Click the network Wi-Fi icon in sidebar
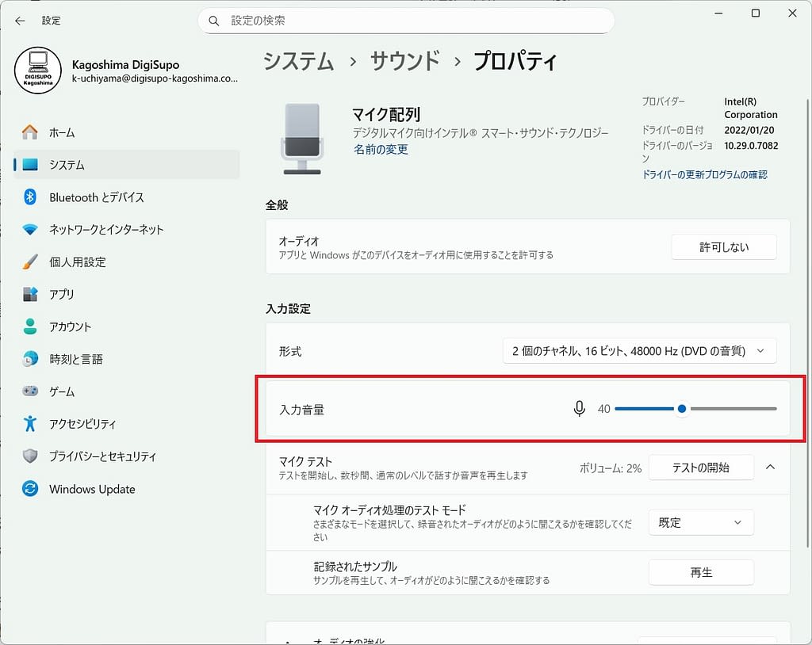This screenshot has width=812, height=645. point(30,230)
